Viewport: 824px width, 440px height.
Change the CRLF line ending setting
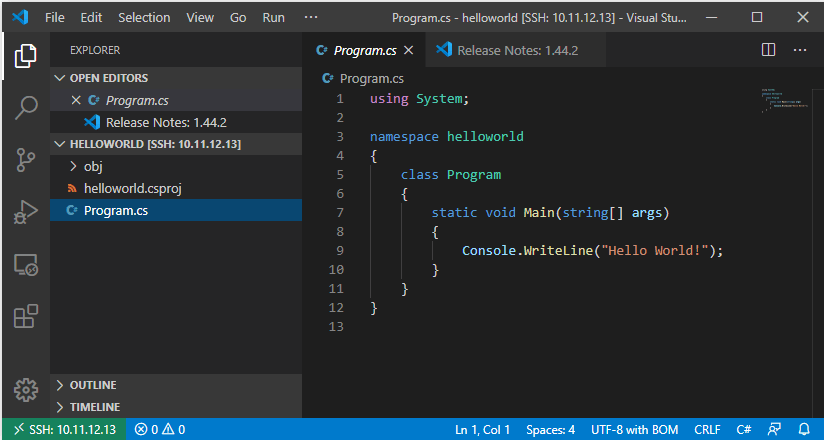pos(706,429)
